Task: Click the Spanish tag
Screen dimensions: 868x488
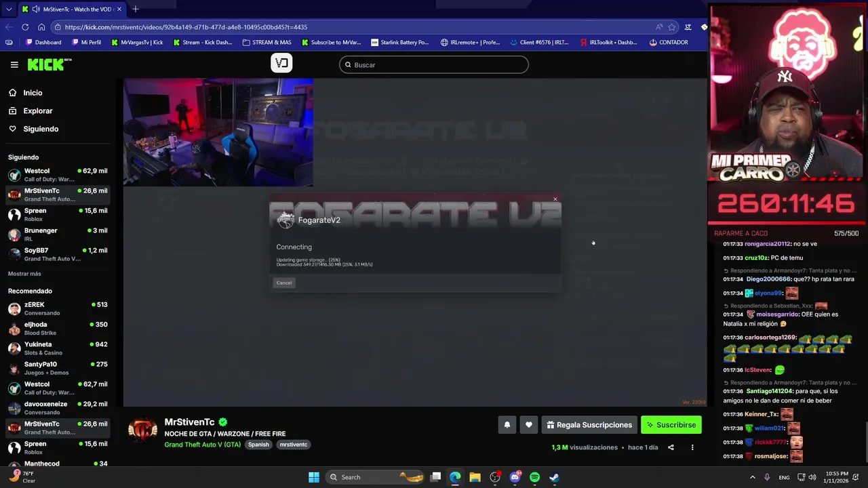Action: tap(258, 445)
